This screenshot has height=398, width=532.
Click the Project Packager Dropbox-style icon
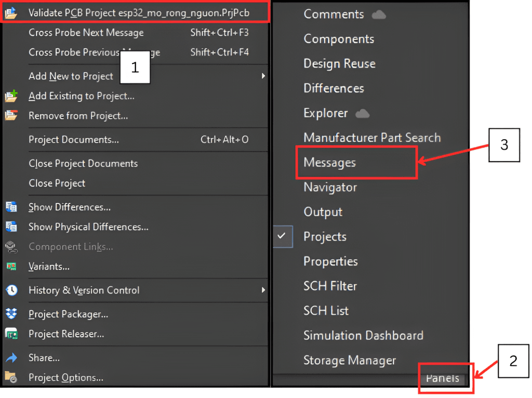click(11, 314)
